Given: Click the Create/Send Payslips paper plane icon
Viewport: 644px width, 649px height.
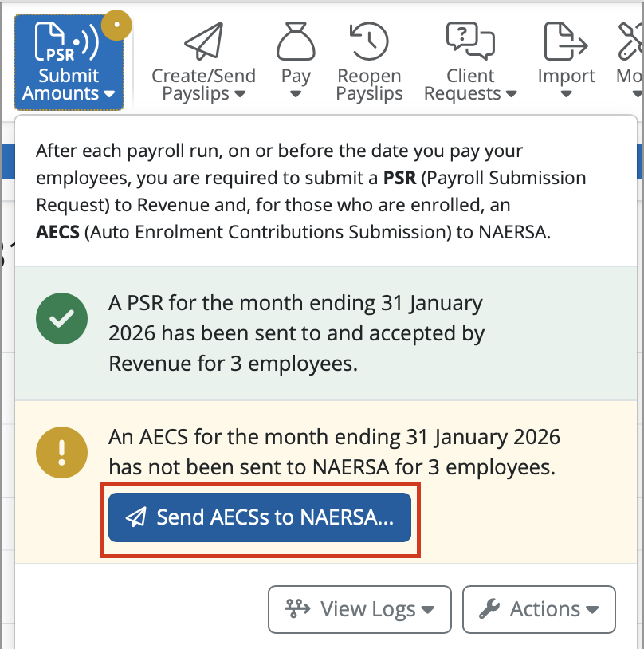Looking at the screenshot, I should tap(203, 41).
